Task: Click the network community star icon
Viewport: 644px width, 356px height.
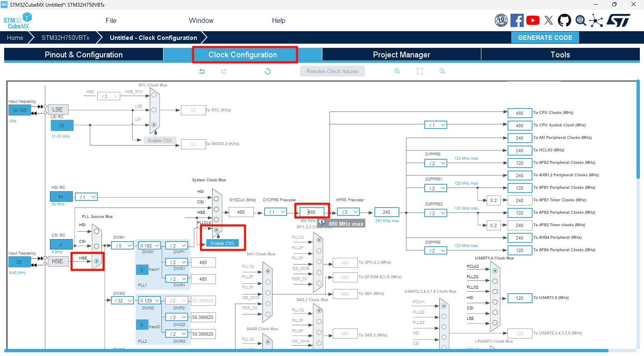Action: (596, 21)
